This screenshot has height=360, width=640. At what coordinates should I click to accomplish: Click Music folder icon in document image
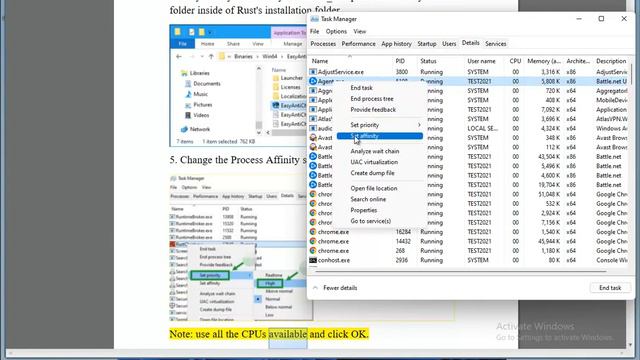(188, 94)
